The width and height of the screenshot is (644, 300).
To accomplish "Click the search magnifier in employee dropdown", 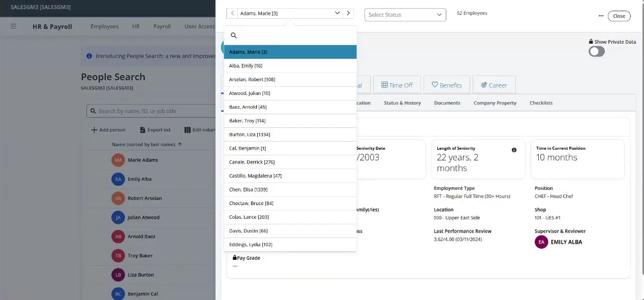I will click(234, 36).
